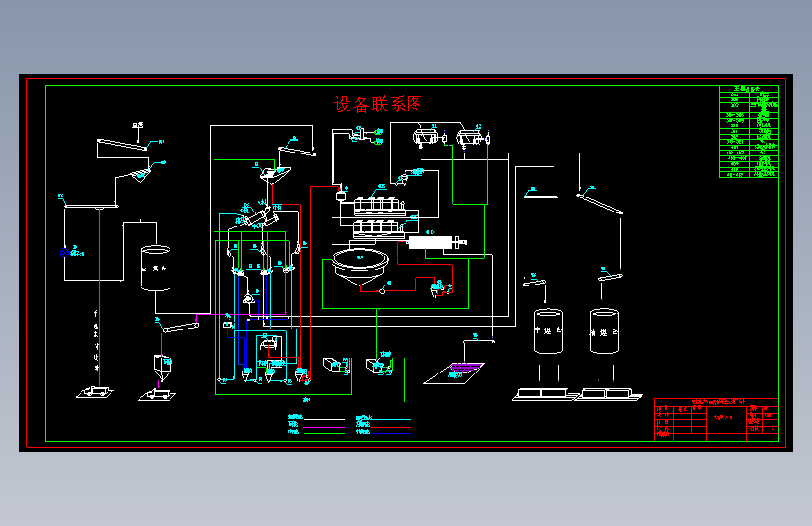812x526 pixels.
Task: Click the small loading hopper above the second truck
Action: [162, 368]
